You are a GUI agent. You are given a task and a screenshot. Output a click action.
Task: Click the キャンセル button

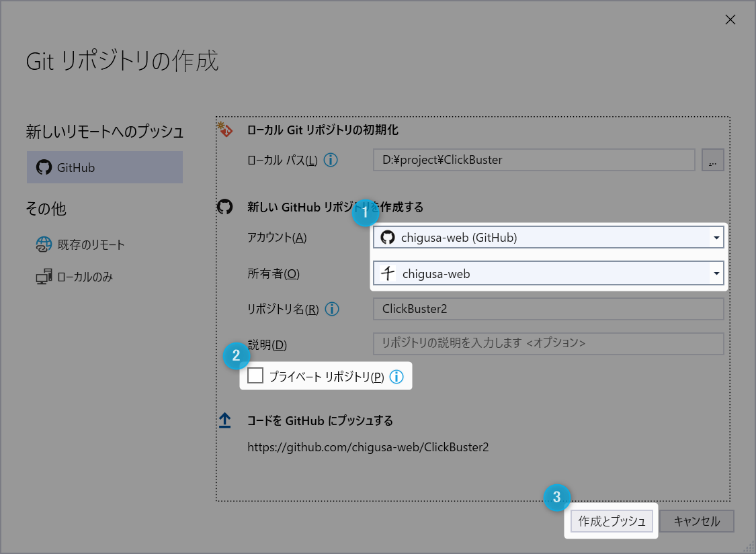click(x=697, y=521)
